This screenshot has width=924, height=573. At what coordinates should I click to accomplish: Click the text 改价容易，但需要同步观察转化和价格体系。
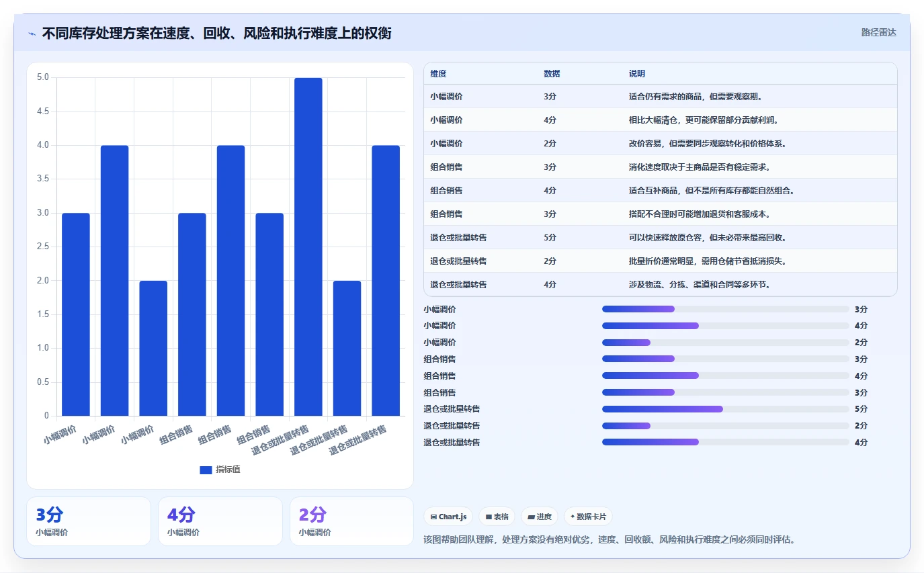(708, 144)
